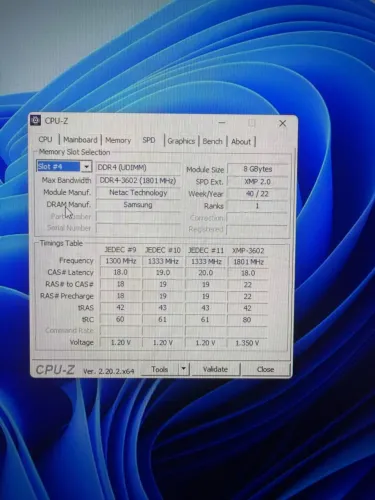Click the 1300 MHz frequency cell
375x500 pixels.
pos(121,261)
